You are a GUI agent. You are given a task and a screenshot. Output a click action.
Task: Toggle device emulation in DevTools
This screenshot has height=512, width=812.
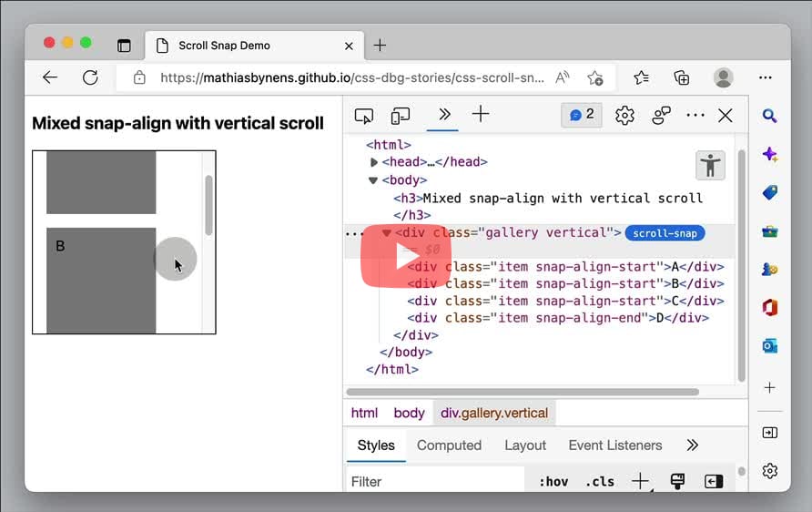click(401, 116)
